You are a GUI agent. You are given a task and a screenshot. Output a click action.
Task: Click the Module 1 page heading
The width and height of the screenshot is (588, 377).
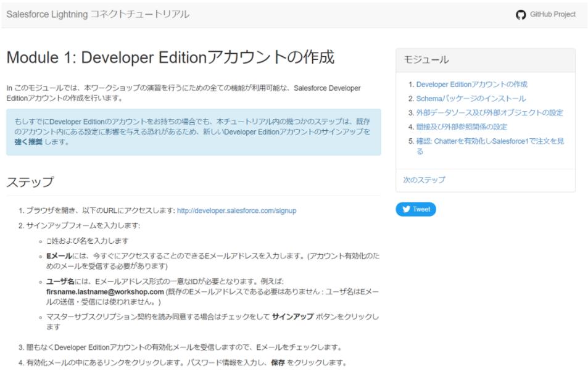click(x=170, y=57)
